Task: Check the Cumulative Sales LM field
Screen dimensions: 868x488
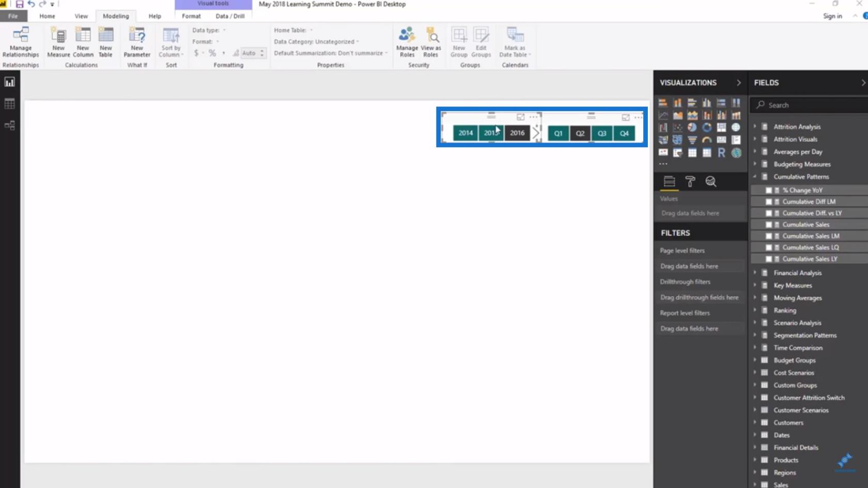Action: point(768,236)
